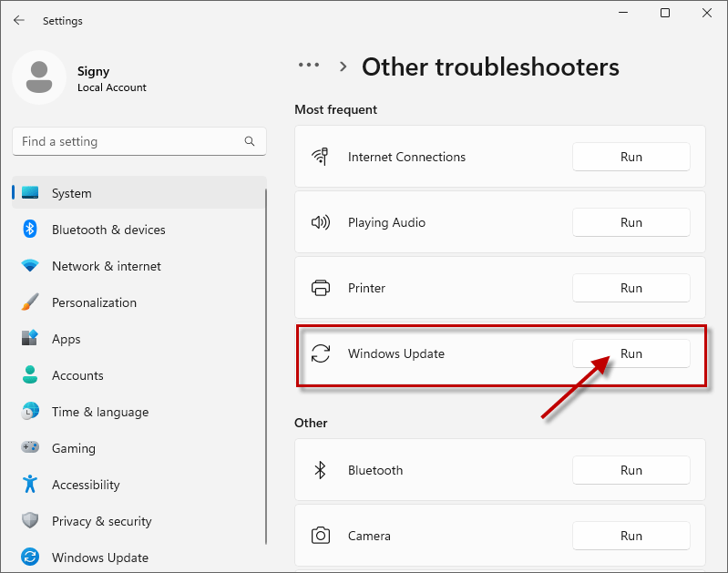Minimize the Settings window
This screenshot has width=728, height=573.
point(623,13)
